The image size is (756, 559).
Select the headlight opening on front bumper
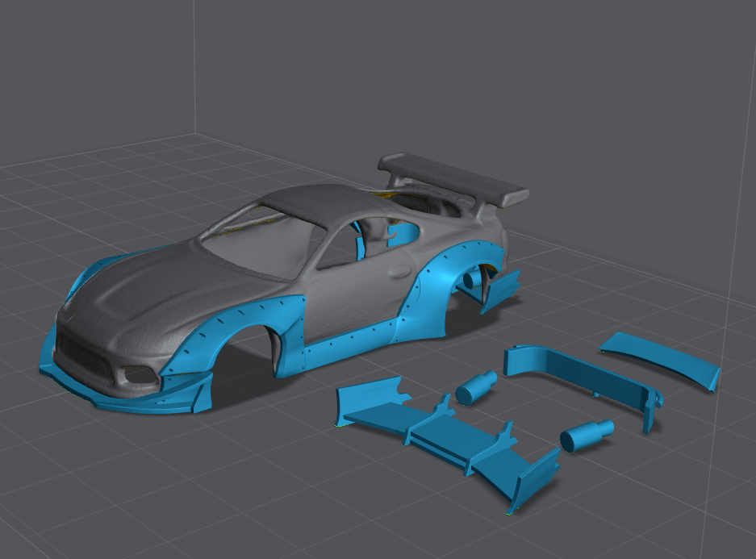pyautogui.click(x=139, y=375)
